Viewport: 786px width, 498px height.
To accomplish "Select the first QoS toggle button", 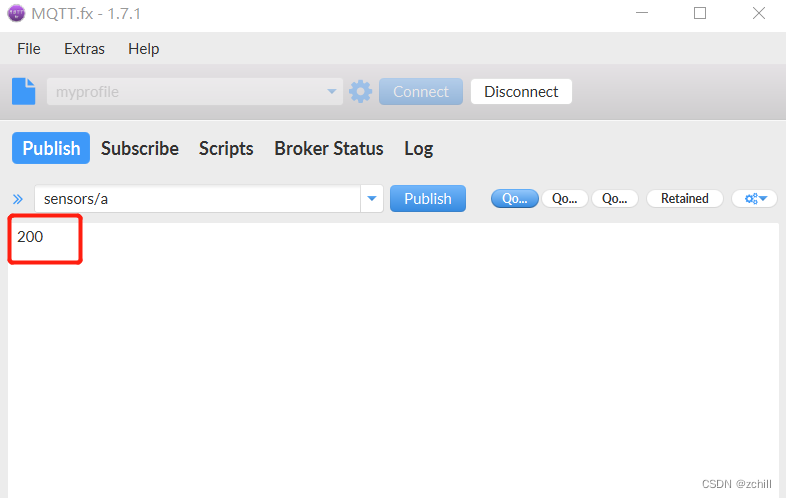I will (x=515, y=199).
